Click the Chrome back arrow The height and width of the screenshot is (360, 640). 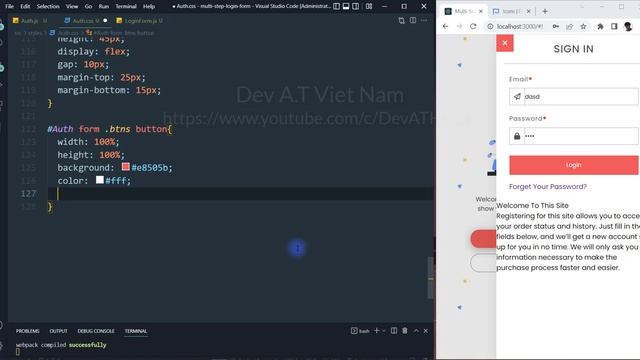(445, 27)
